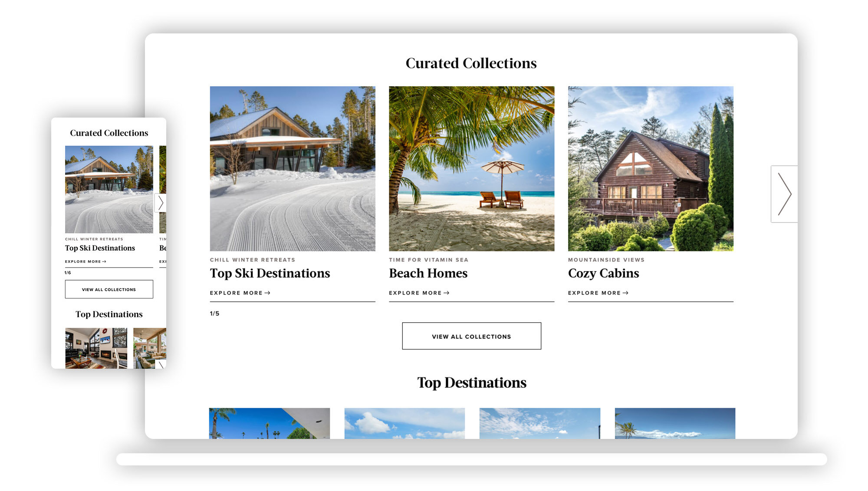Open the mobile living room fireplace destination image
Screen dimensions: 868x491
click(96, 348)
